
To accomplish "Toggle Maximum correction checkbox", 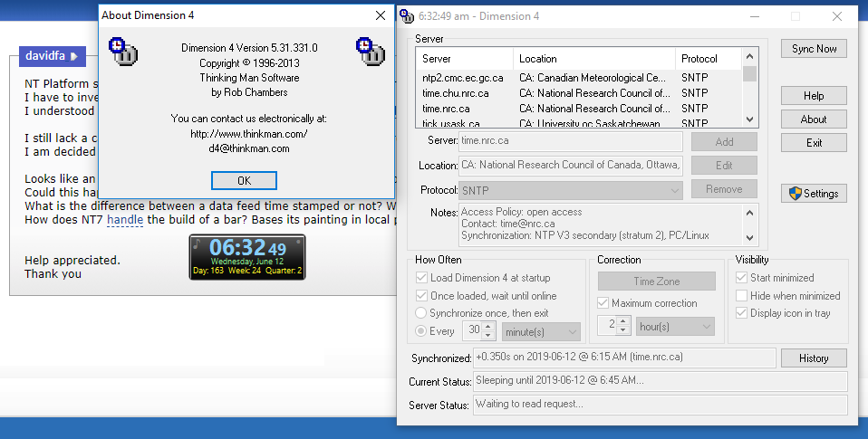I will click(x=603, y=303).
